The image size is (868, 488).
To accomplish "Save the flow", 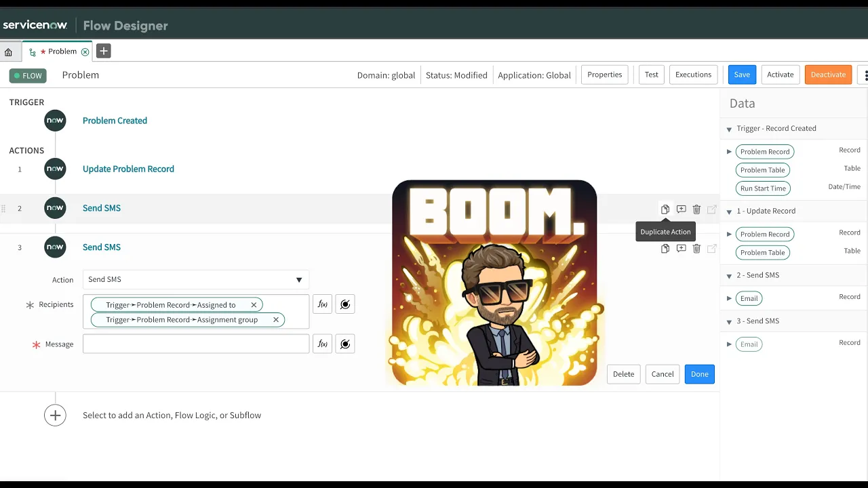I will (741, 75).
